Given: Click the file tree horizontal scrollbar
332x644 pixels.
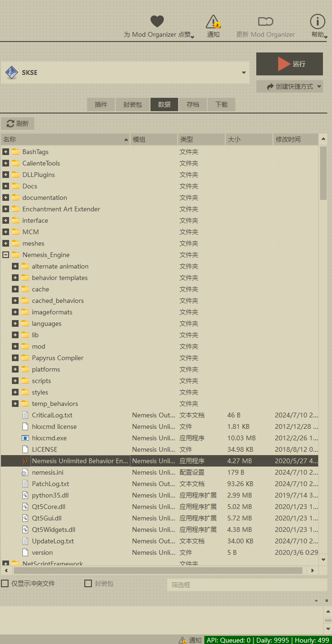Looking at the screenshot, I should [158, 570].
